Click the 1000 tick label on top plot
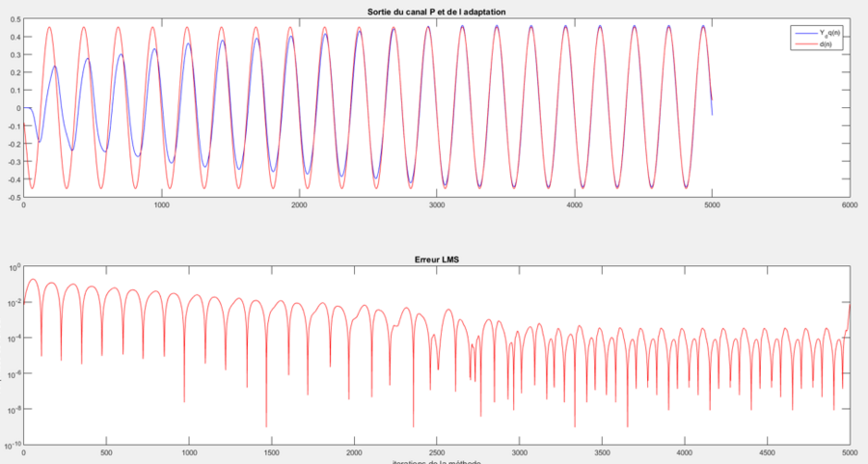The image size is (868, 464). click(161, 205)
